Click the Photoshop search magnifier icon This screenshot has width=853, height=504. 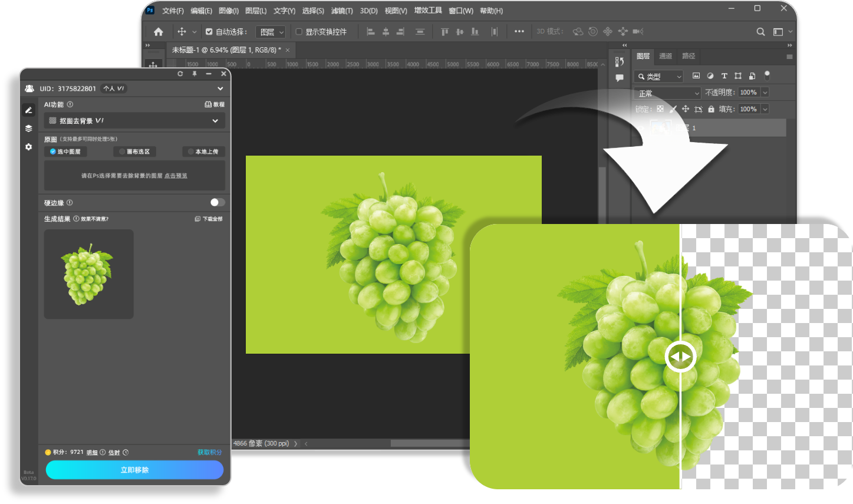click(x=760, y=32)
